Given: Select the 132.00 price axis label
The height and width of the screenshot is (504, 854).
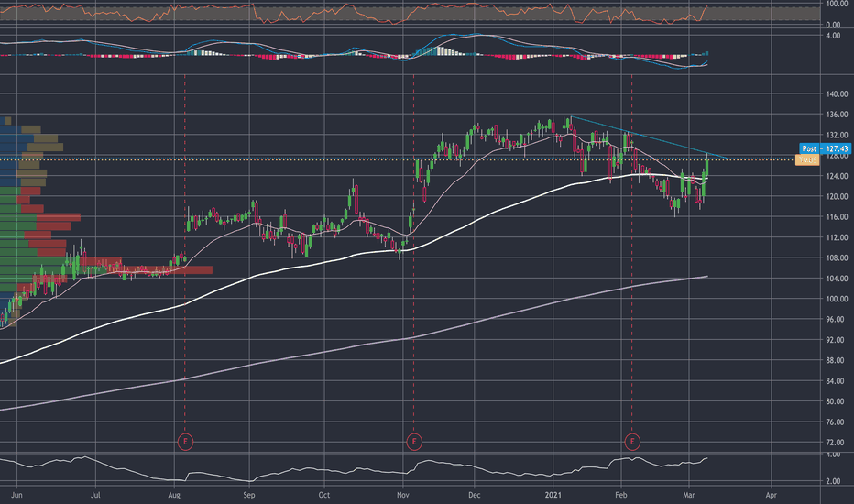Looking at the screenshot, I should pos(837,135).
